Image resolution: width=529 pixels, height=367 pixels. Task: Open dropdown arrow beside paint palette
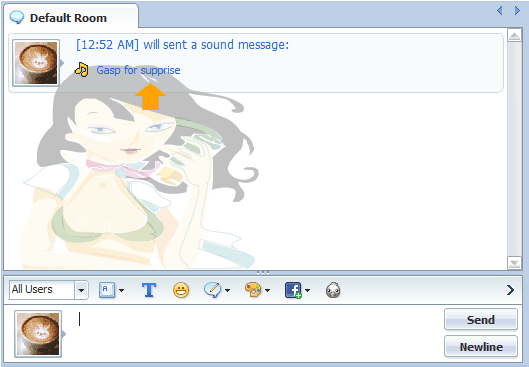point(268,290)
